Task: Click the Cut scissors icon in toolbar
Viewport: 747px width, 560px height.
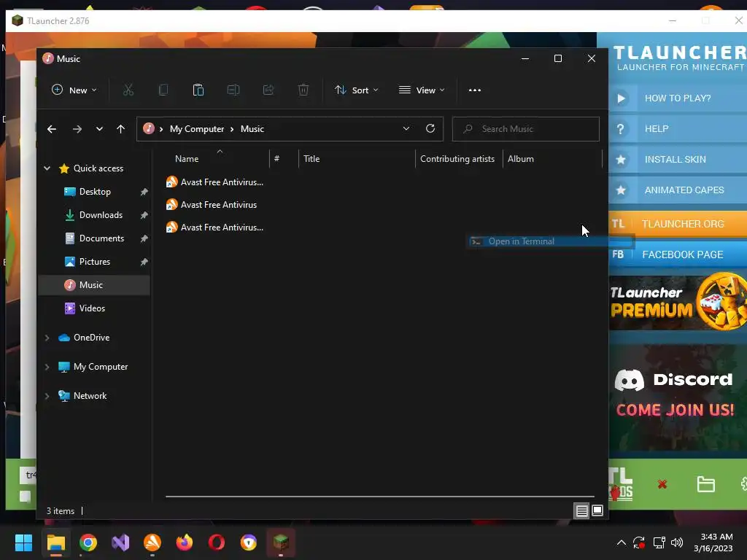Action: click(x=128, y=90)
